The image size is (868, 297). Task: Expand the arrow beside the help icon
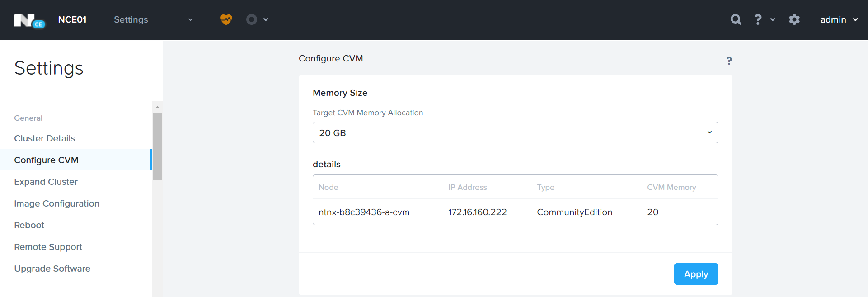pyautogui.click(x=773, y=19)
